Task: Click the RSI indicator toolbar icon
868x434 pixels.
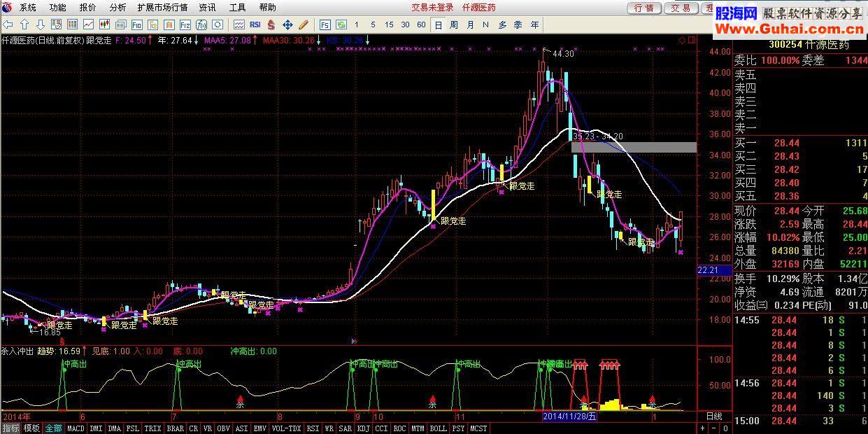Action: tap(255, 24)
